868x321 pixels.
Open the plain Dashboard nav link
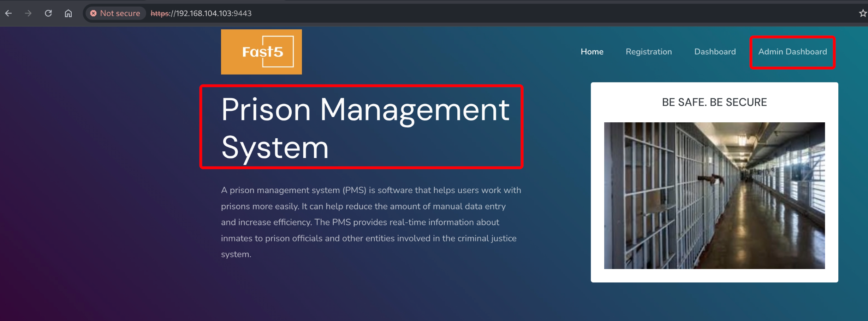pyautogui.click(x=715, y=52)
